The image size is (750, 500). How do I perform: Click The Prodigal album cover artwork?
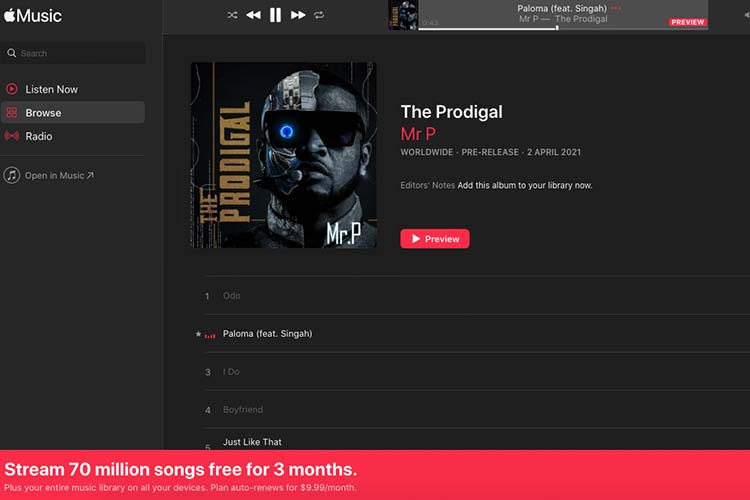pos(284,155)
